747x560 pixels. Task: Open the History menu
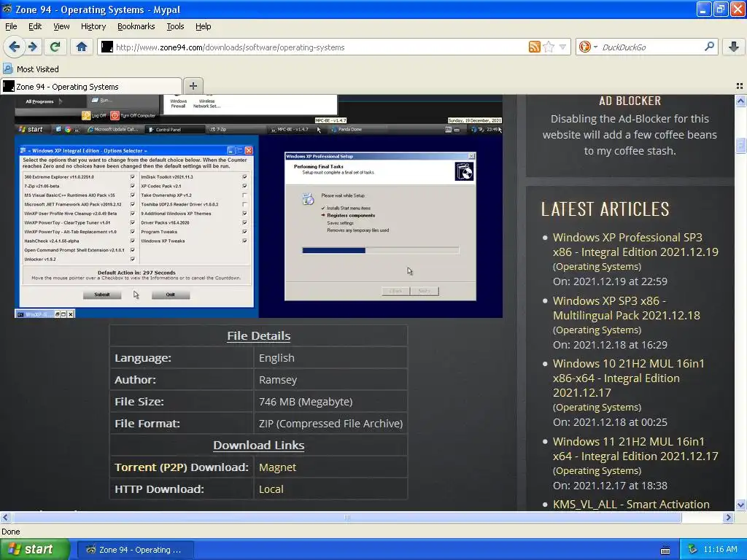(x=93, y=26)
